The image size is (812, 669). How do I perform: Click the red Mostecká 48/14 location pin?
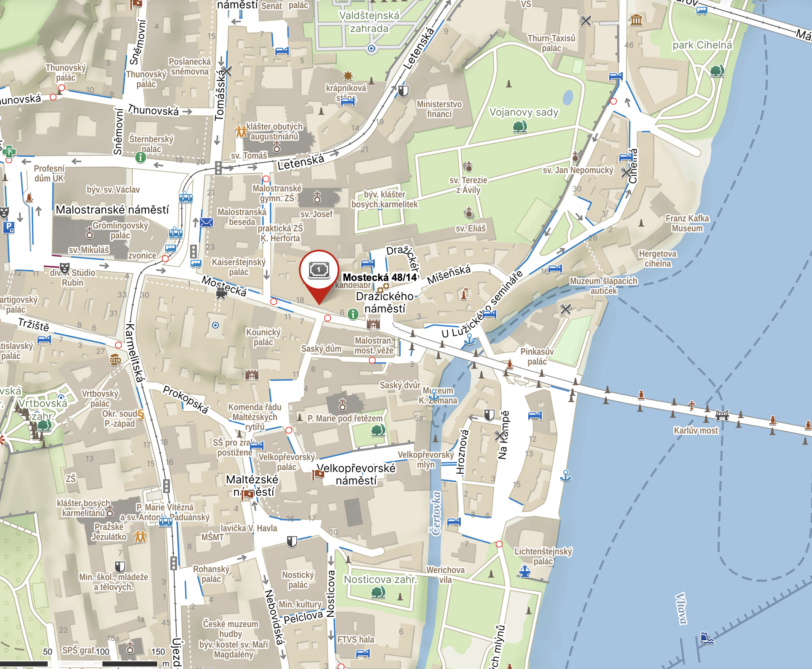coord(319,276)
